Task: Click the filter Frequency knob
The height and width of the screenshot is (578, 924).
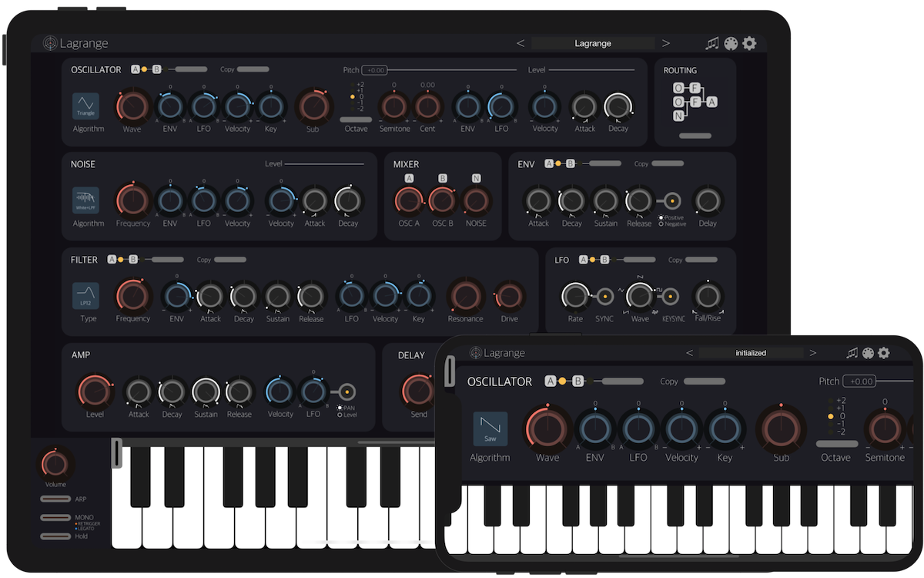Action: coord(132,296)
